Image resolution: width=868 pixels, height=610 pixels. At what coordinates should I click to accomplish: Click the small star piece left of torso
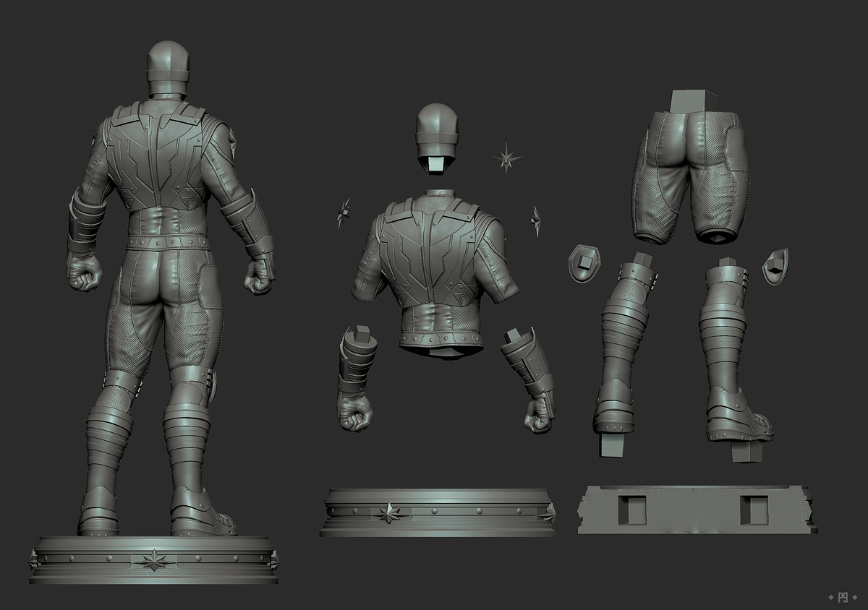point(344,213)
